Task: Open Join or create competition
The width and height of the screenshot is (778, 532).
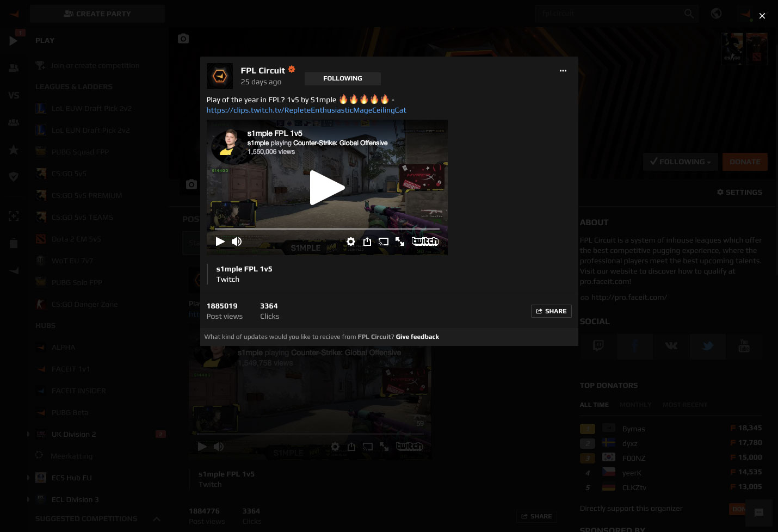Action: pos(95,65)
